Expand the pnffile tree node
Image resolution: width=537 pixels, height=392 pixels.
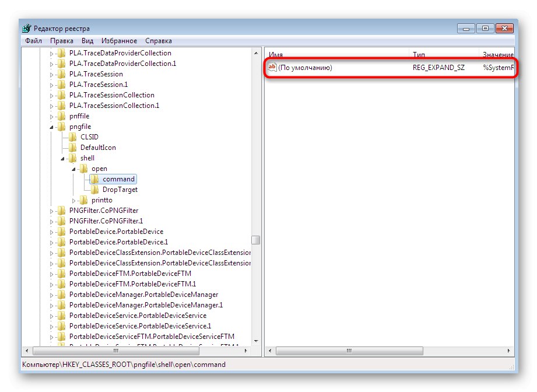click(51, 117)
